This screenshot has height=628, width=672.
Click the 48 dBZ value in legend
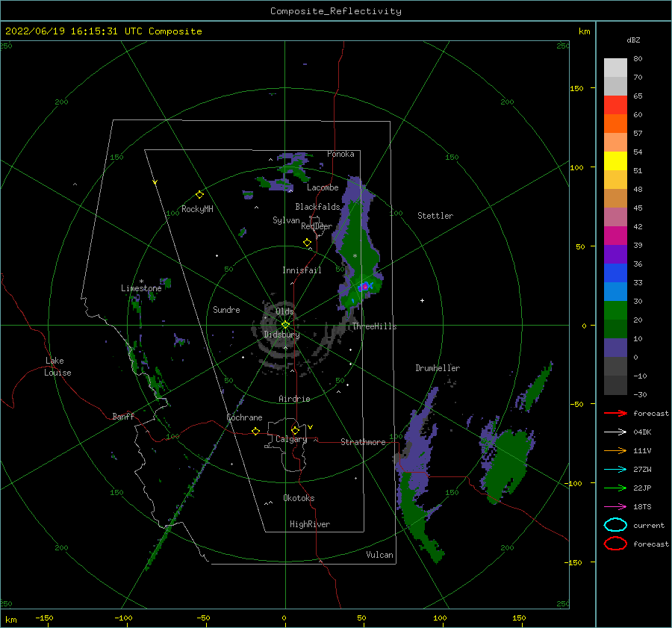coord(638,189)
